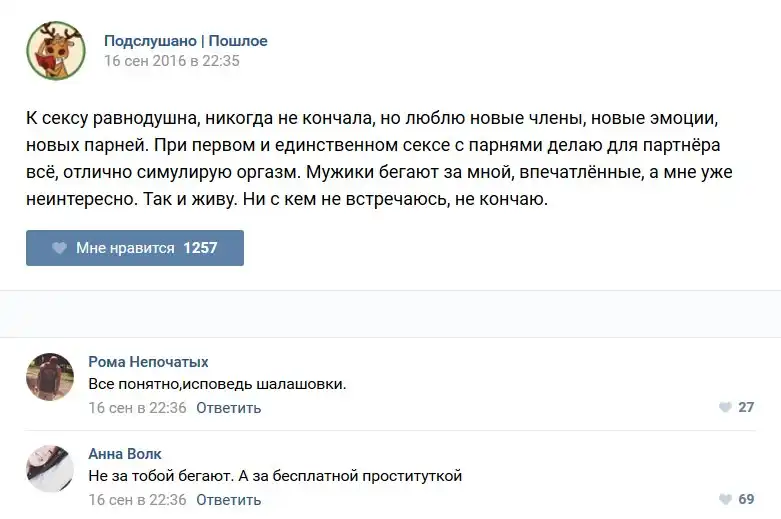Click the comment text 'Все понятно,исповедь шалашовки.'
This screenshot has width=781, height=519.
point(217,384)
